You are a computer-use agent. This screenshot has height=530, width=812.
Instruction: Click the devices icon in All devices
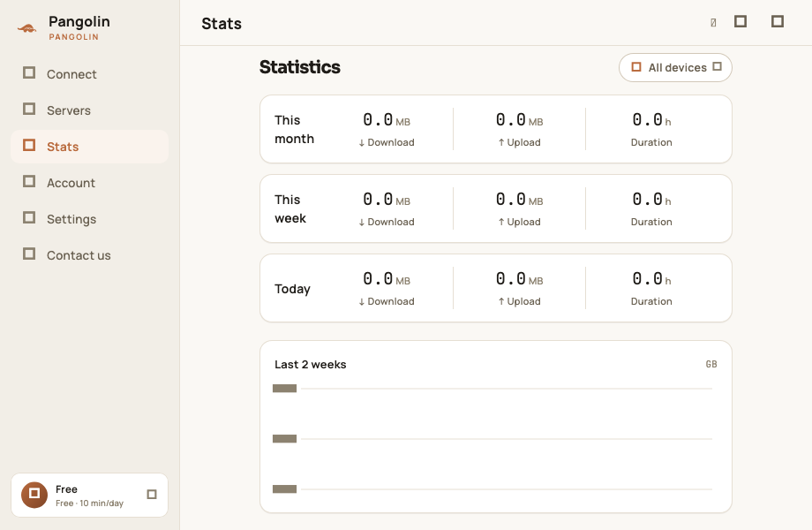pos(636,67)
